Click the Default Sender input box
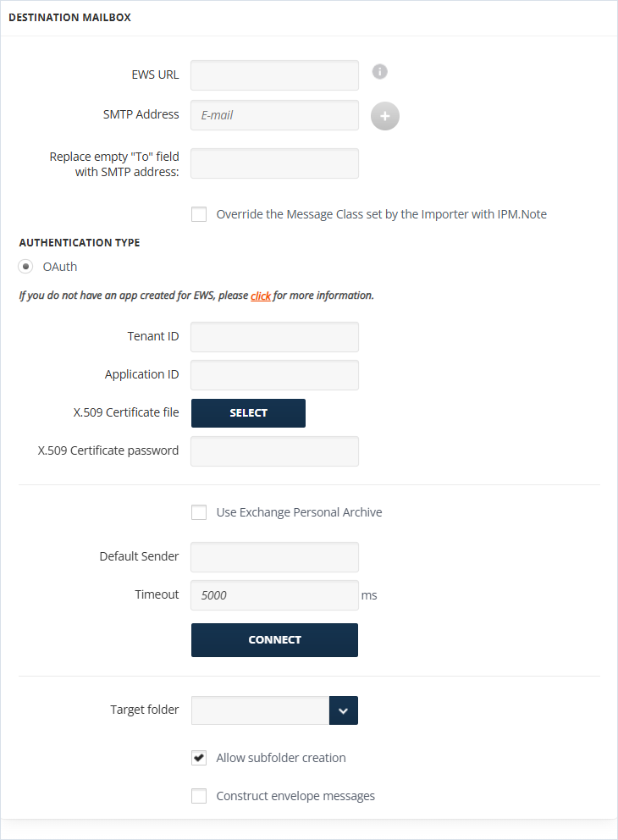Image resolution: width=618 pixels, height=840 pixels. (274, 557)
